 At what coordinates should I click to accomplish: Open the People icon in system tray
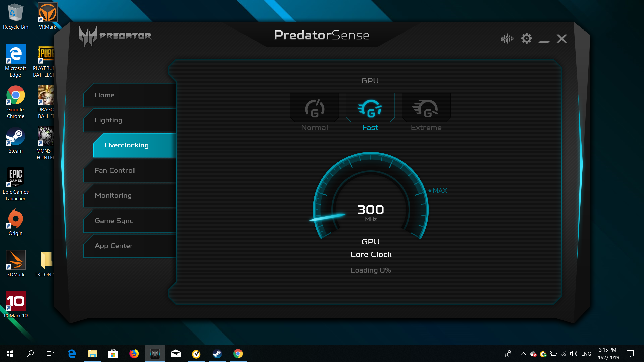508,354
